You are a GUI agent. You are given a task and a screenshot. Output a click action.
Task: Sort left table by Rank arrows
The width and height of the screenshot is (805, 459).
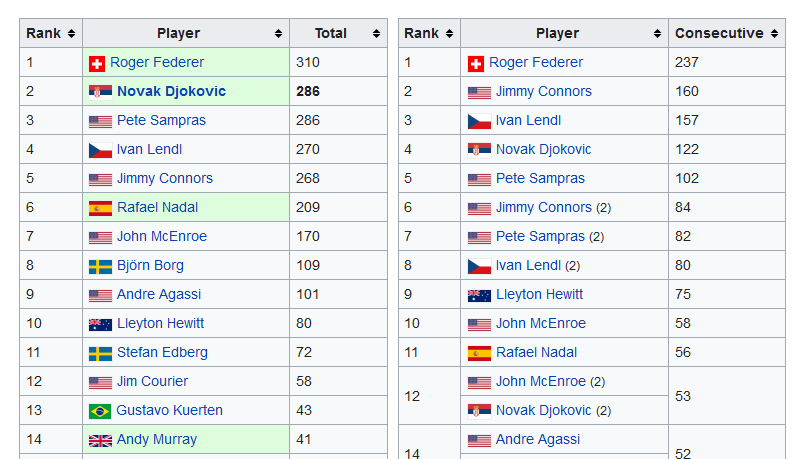[x=71, y=33]
